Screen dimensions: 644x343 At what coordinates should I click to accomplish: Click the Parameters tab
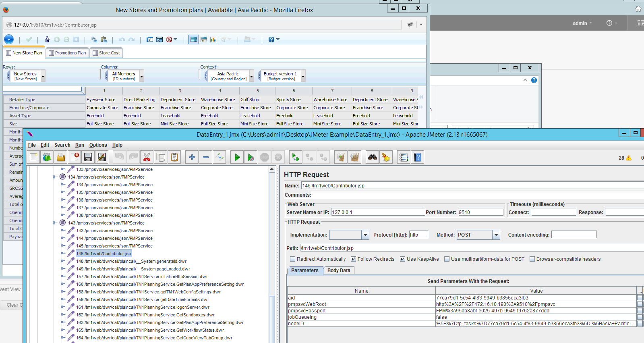click(x=305, y=270)
